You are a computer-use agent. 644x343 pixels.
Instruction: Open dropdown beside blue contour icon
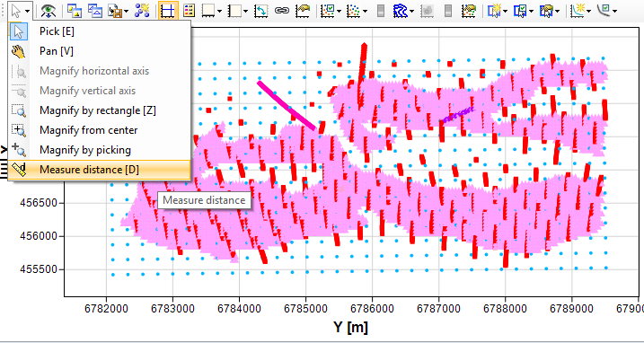tap(412, 11)
